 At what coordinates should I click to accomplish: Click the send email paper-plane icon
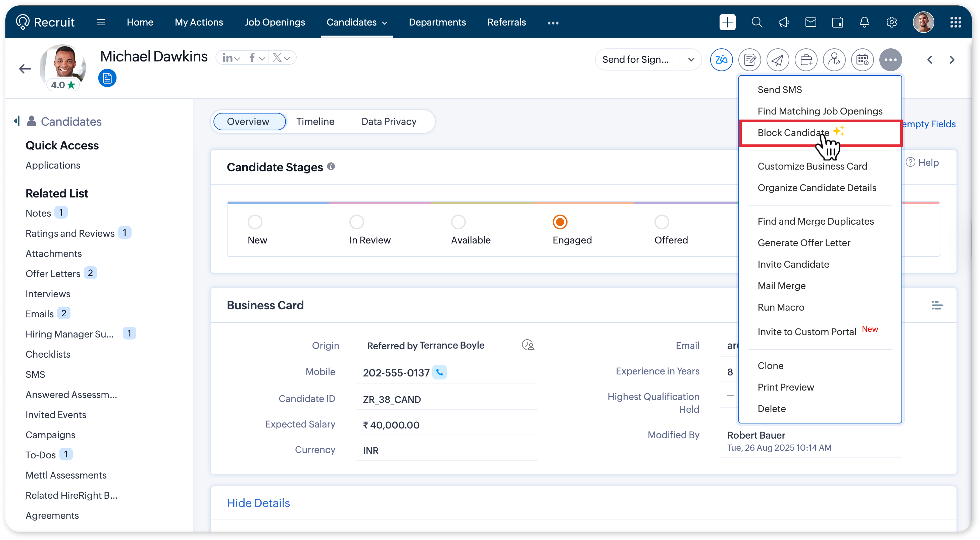point(777,60)
